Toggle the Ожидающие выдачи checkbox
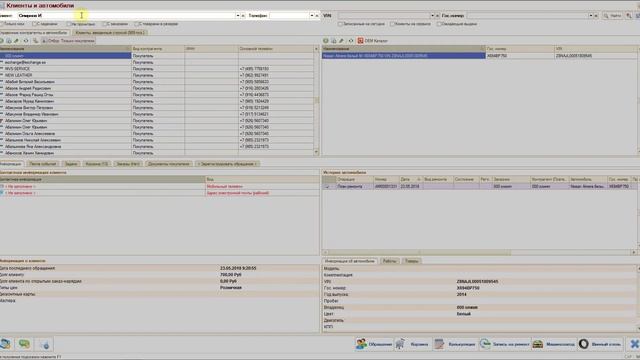The image size is (640, 360). coord(439,24)
